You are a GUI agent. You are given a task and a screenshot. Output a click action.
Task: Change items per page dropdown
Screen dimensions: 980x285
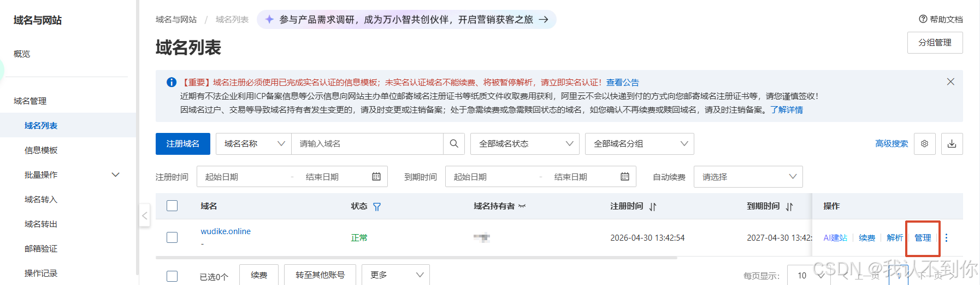pyautogui.click(x=808, y=275)
